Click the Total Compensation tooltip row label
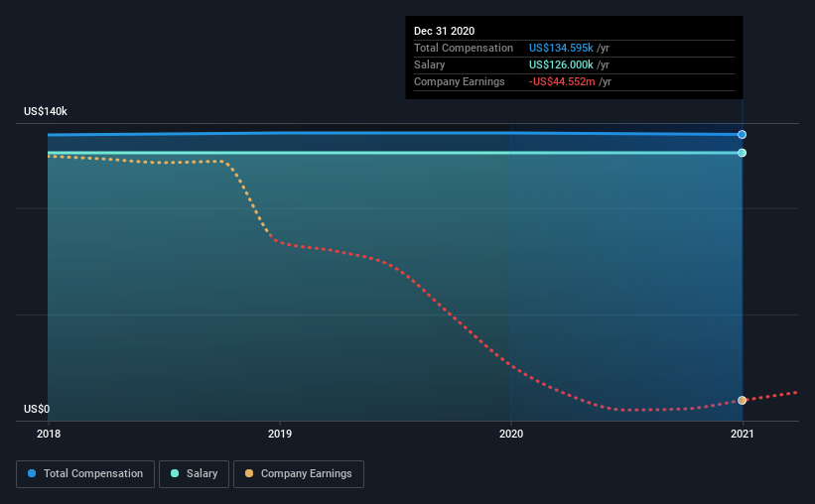This screenshot has height=504, width=815. (x=464, y=48)
